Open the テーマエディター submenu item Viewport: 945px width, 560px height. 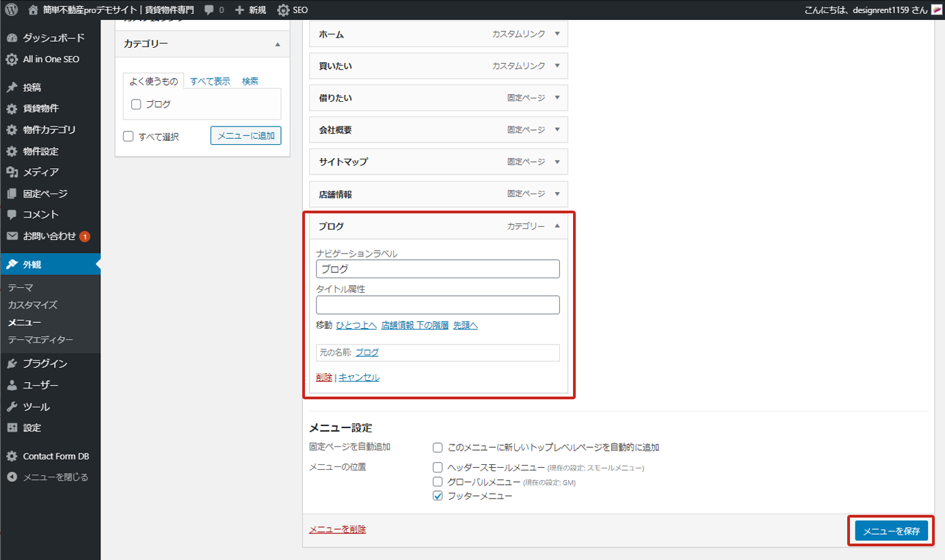(x=40, y=340)
